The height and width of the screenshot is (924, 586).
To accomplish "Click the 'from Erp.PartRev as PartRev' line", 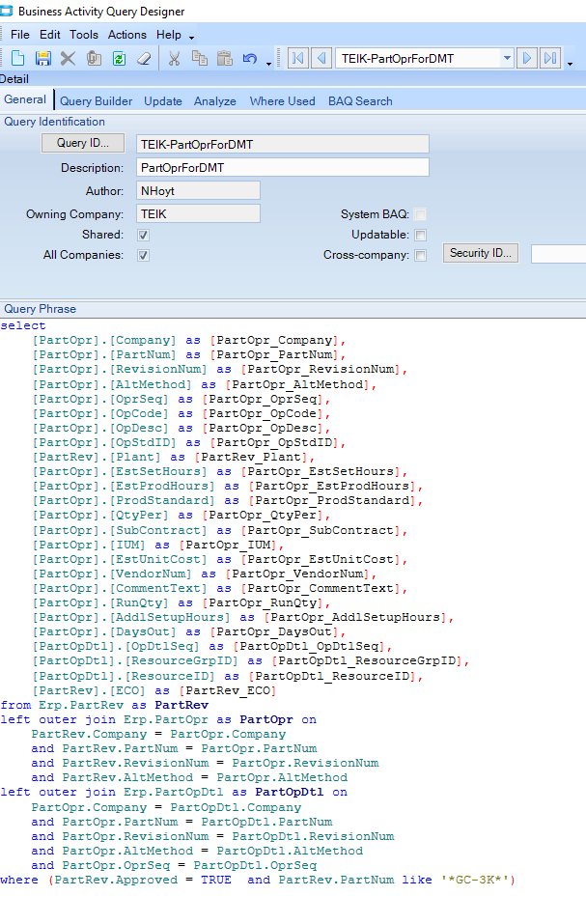I will point(105,706).
